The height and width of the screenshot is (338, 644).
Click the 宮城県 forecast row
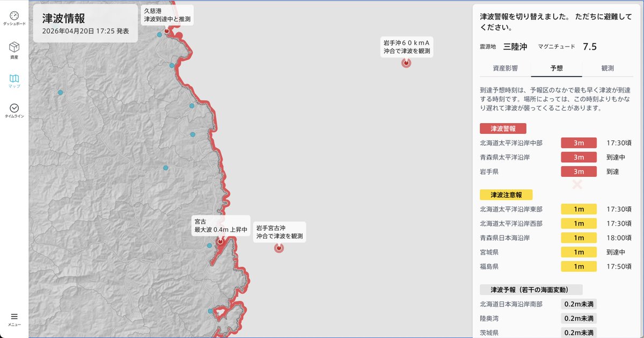557,252
